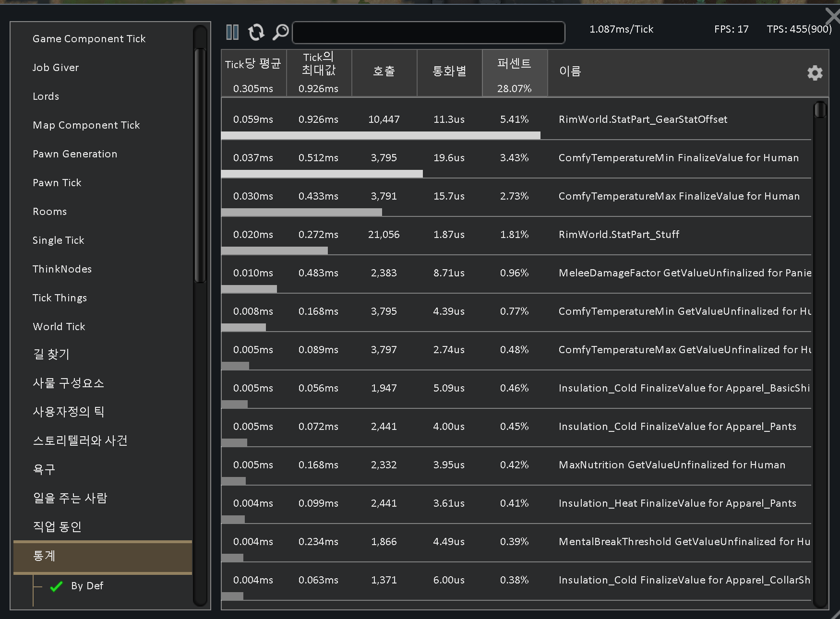Close the analyzer window with the X

click(833, 16)
